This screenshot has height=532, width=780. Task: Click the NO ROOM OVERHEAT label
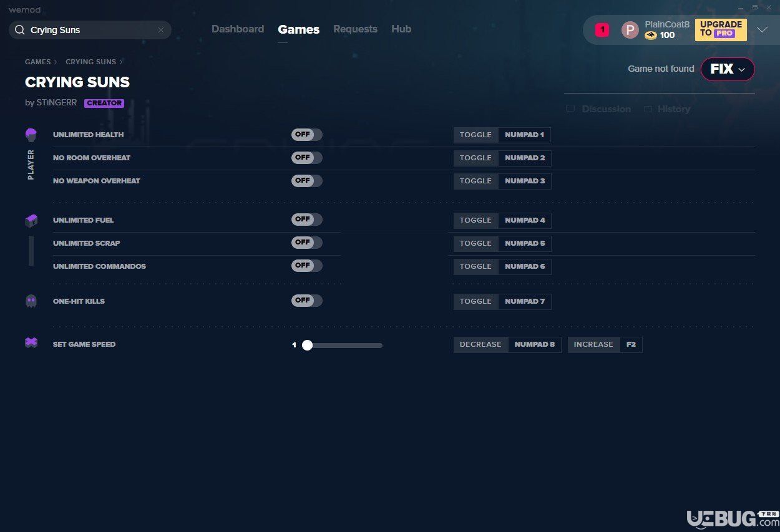tap(92, 158)
